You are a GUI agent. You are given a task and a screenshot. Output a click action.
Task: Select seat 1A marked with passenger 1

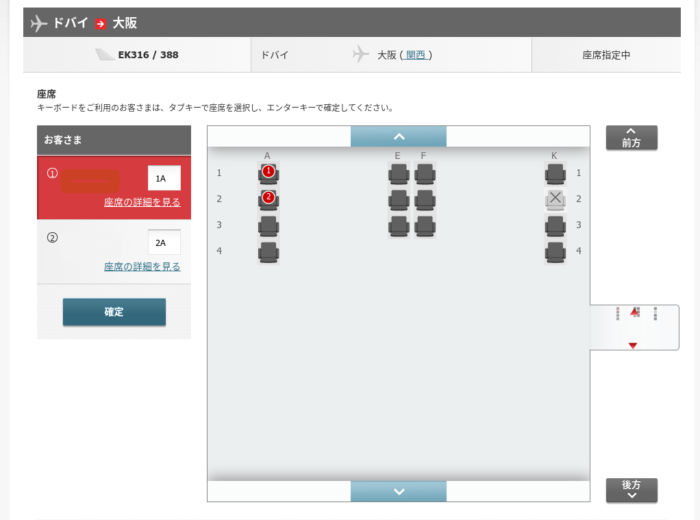tap(268, 174)
